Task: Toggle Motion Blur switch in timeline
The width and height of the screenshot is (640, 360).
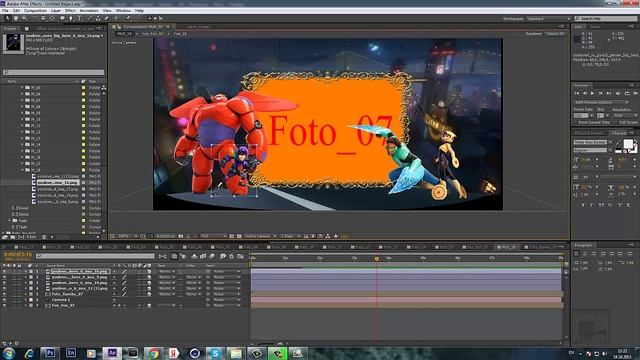Action: pos(212,256)
